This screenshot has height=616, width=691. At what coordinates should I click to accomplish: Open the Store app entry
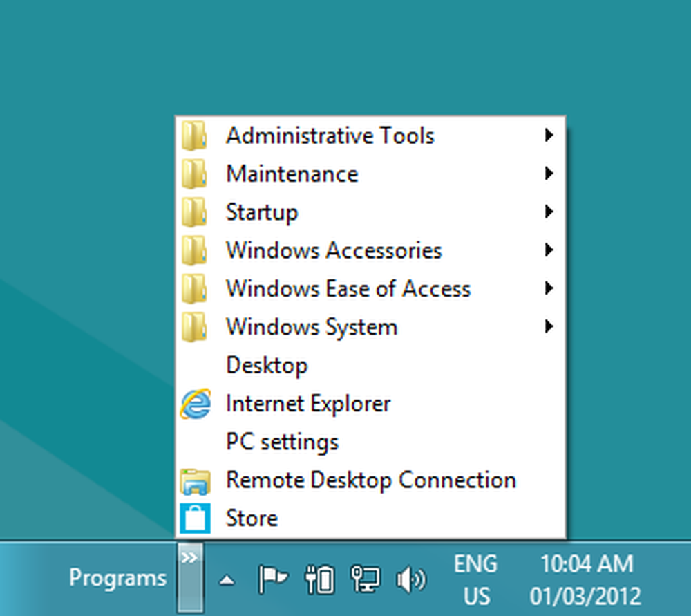pos(370,519)
